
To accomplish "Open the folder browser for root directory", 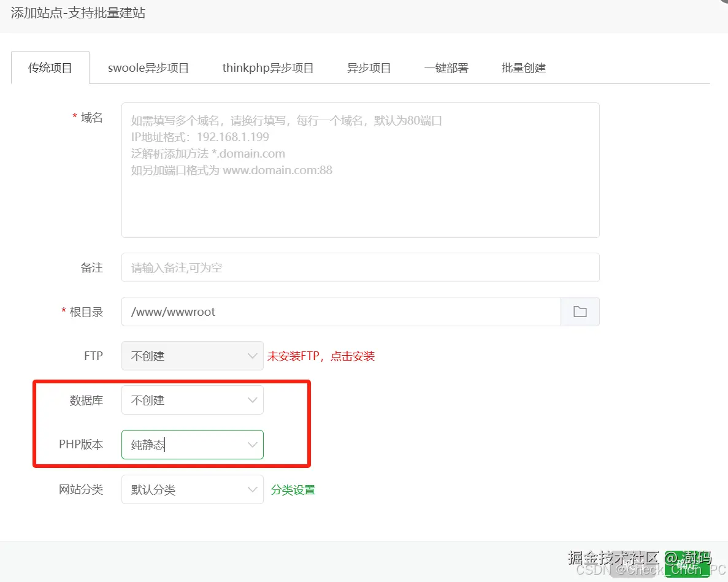I will pyautogui.click(x=580, y=312).
